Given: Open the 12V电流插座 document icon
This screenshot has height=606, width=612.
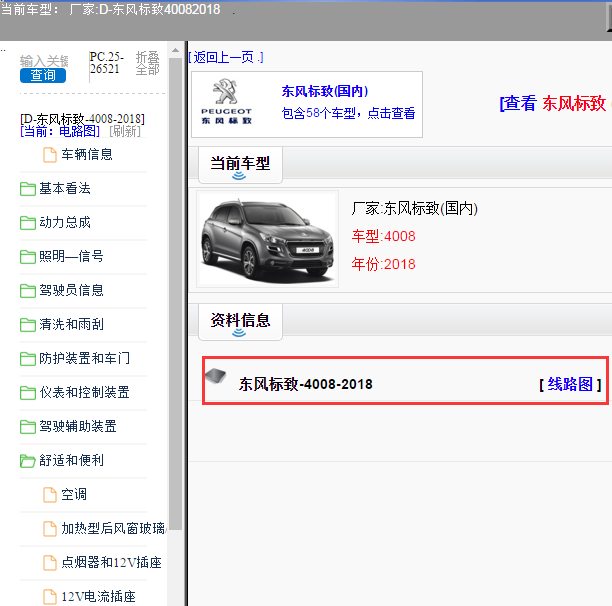Looking at the screenshot, I should click(x=50, y=597).
